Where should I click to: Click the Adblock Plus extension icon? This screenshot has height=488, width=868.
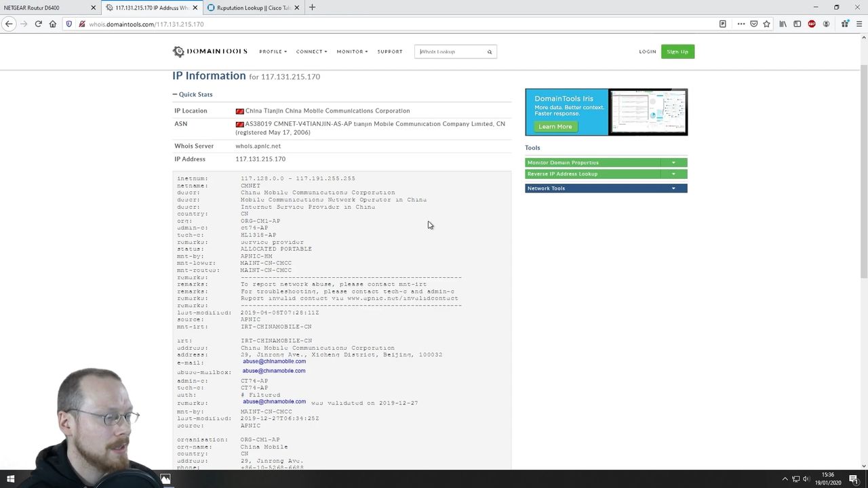[x=812, y=24]
